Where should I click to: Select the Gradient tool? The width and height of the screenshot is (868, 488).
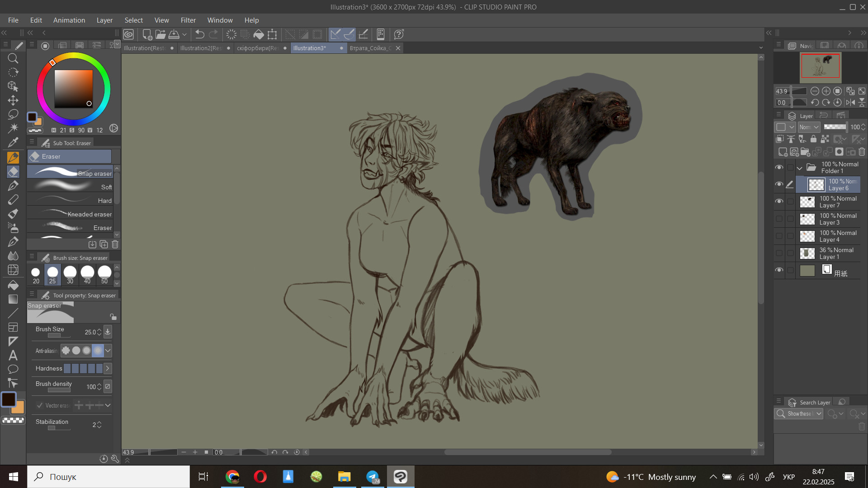click(13, 299)
